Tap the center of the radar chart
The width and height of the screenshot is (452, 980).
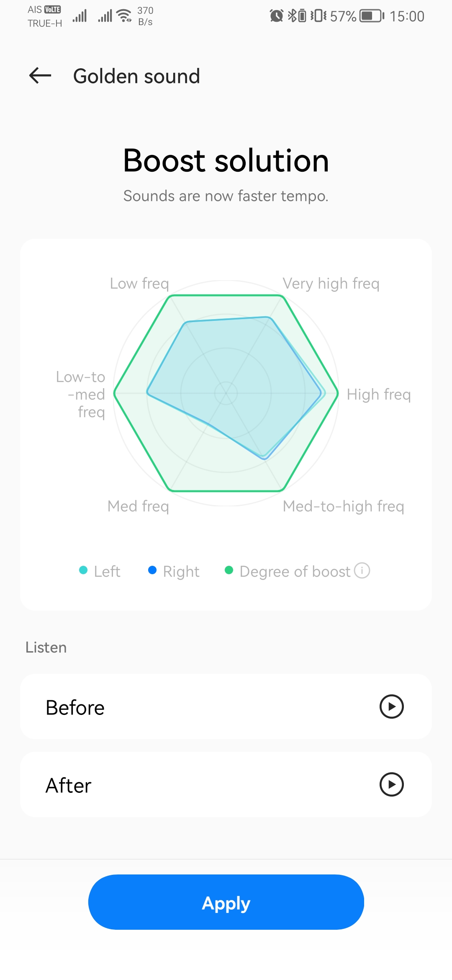(x=226, y=393)
